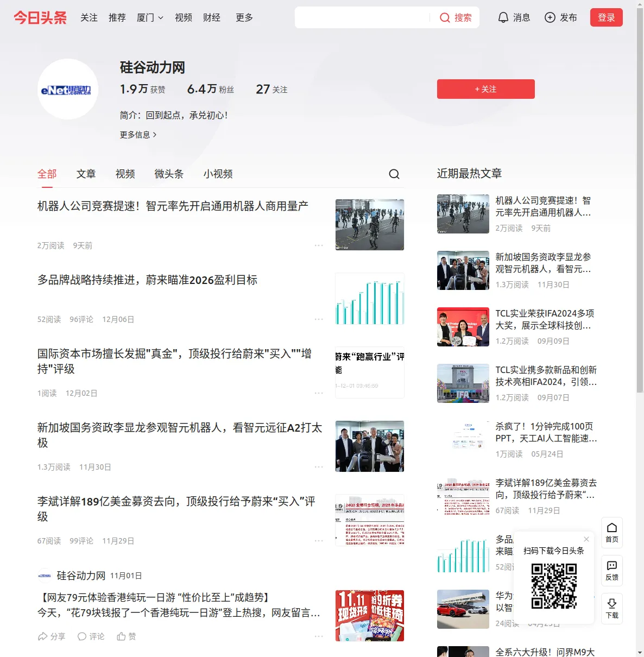
Task: Open more options for 多品牌战略持续推进 article
Action: 319,319
